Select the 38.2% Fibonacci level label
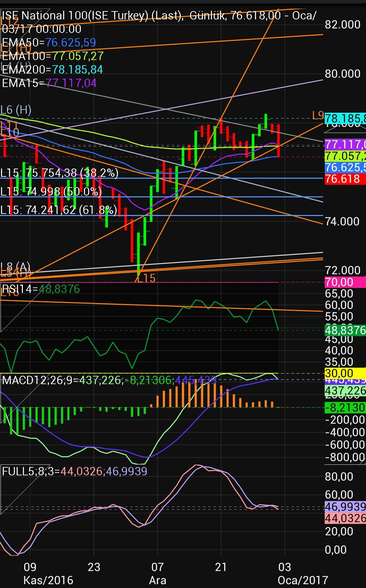This screenshot has width=366, height=588. [x=59, y=173]
